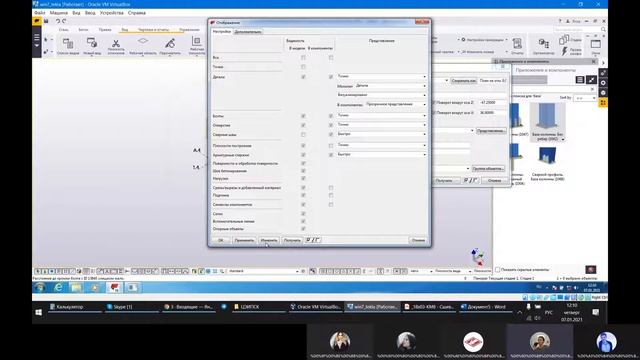Enable Сварные швы visibility in model checkbox
The width and height of the screenshot is (640, 360).
click(303, 134)
